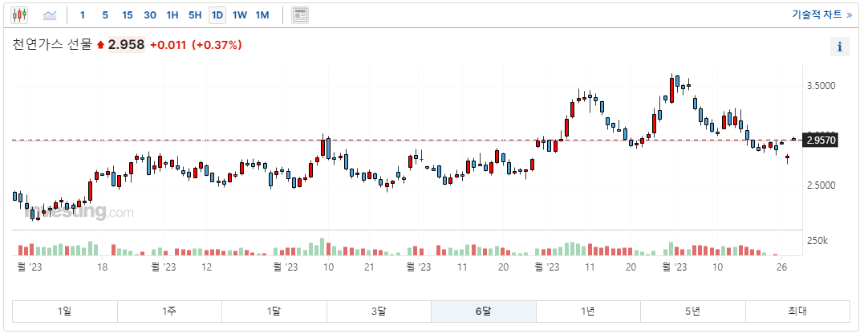The width and height of the screenshot is (868, 334).
Task: Choose the 1H interval
Action: click(172, 15)
